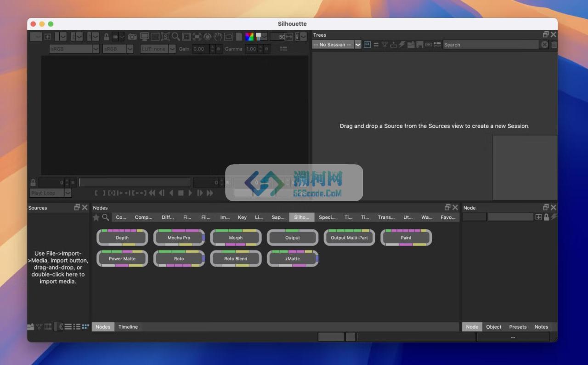
Task: Toggle the timeline lock beside frame field
Action: click(33, 182)
